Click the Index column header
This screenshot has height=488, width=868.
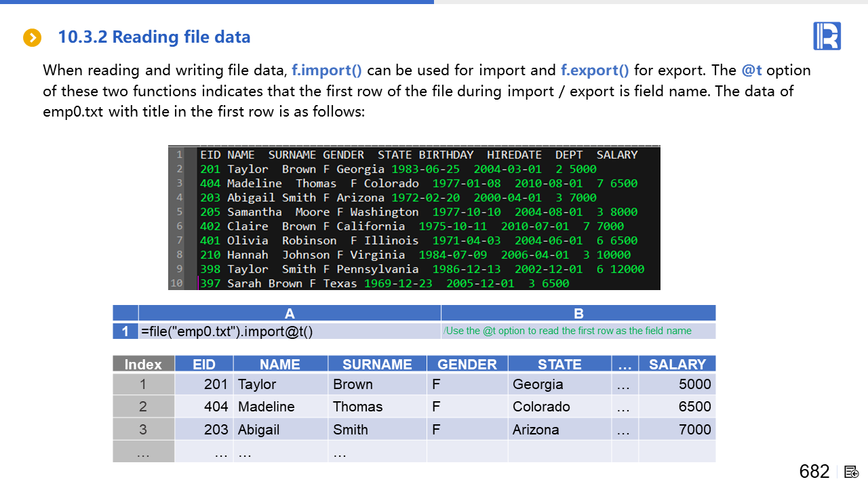[x=143, y=364]
